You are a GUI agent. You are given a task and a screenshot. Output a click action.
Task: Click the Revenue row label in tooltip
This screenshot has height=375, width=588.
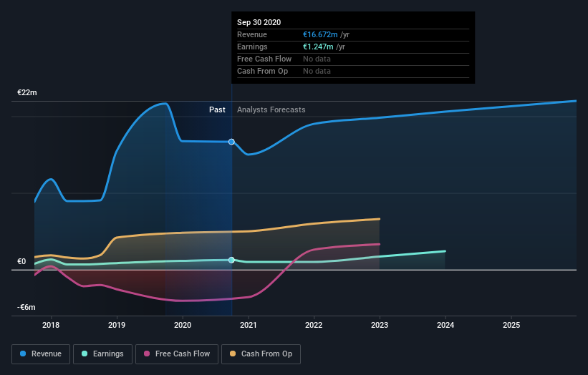pyautogui.click(x=252, y=34)
